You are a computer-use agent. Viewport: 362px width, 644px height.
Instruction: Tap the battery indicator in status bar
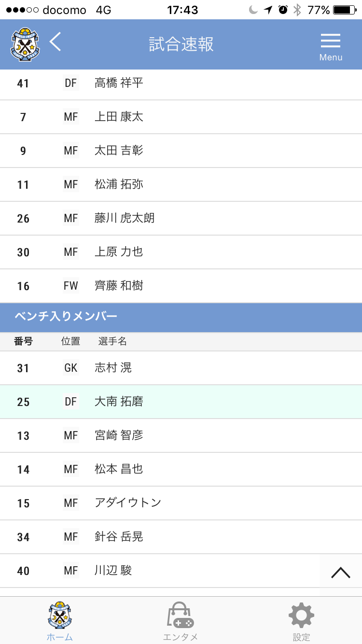(x=344, y=10)
